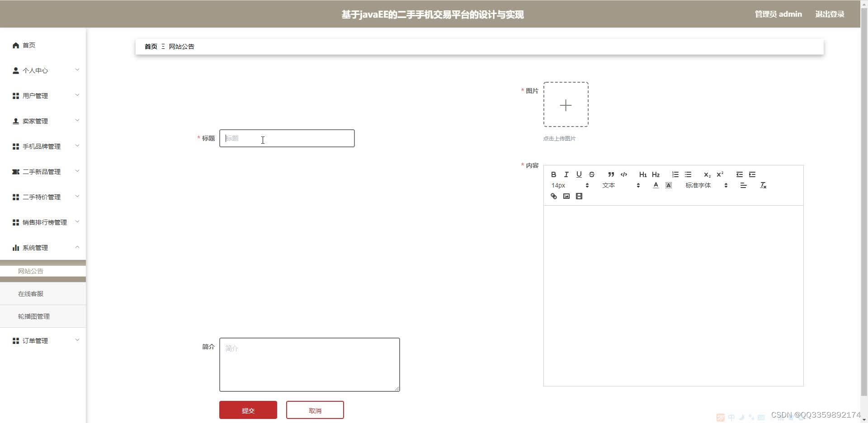Focus the 简介 summary textarea
The width and height of the screenshot is (868, 423).
click(x=310, y=365)
